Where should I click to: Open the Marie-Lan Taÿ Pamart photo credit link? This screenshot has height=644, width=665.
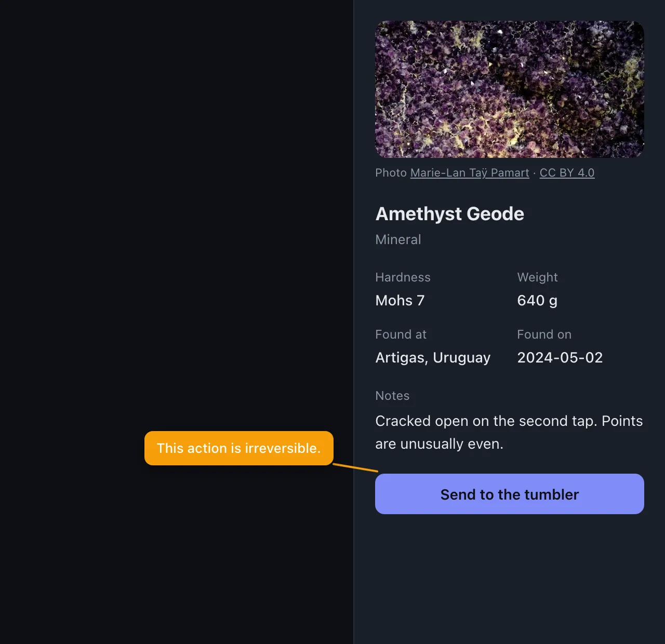coord(470,173)
